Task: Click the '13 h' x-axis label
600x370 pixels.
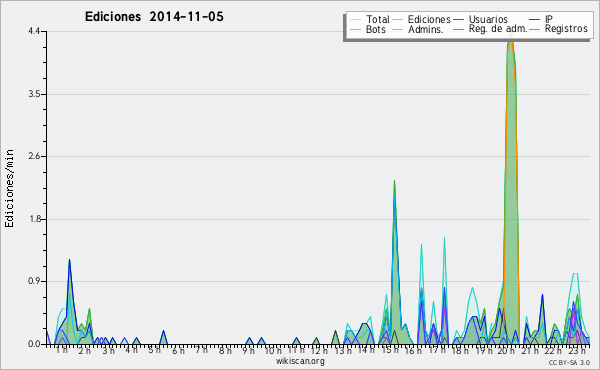Action: [342, 350]
